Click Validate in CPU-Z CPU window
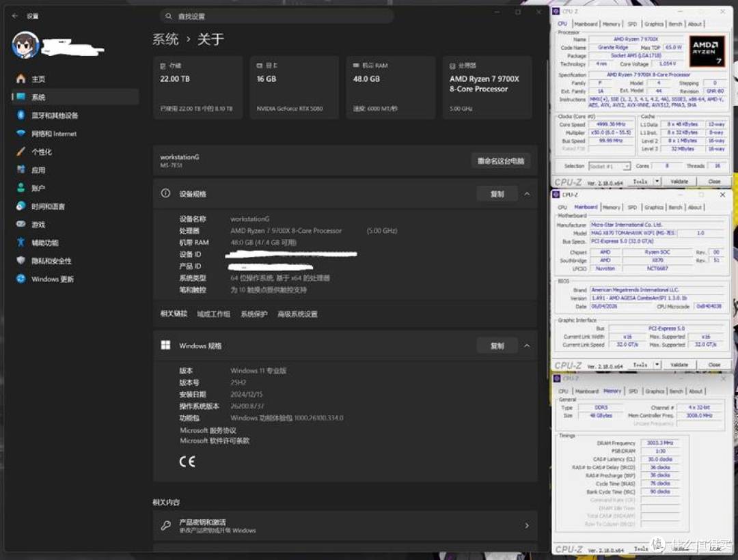The width and height of the screenshot is (738, 560). click(x=679, y=182)
